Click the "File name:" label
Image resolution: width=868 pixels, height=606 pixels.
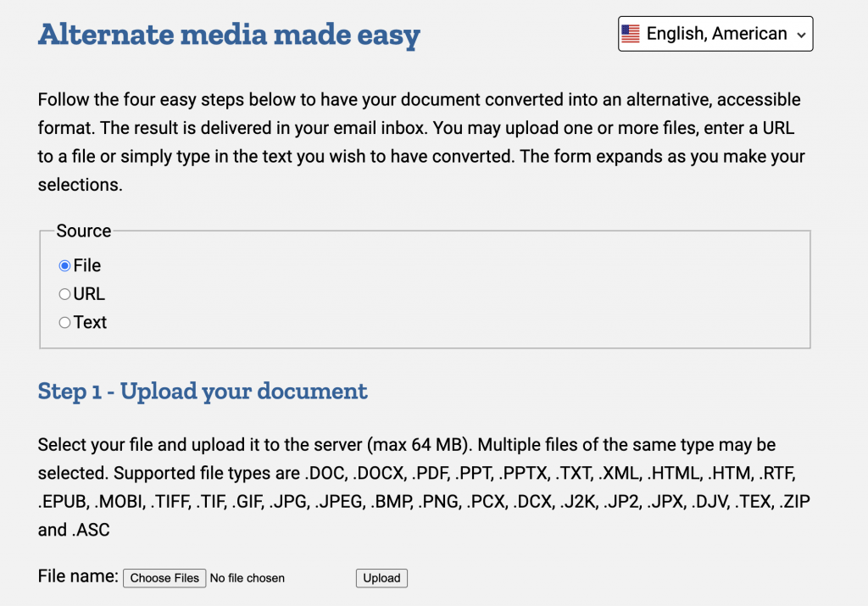78,576
